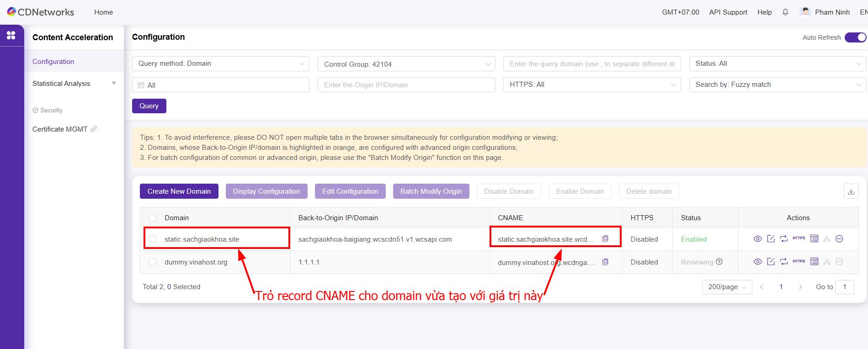
Task: Open the apps grid menu icon
Action: click(x=11, y=36)
